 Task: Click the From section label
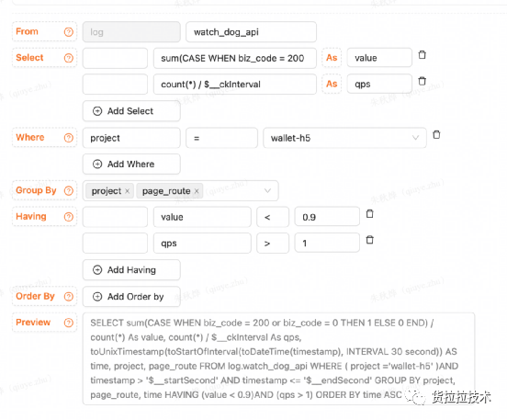[x=28, y=31]
